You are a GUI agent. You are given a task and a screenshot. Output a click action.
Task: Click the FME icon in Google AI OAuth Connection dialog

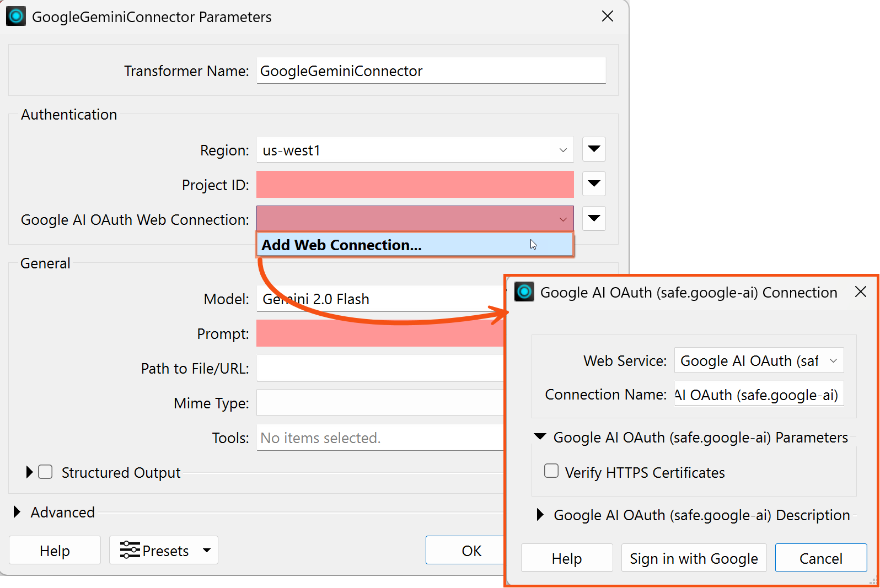point(524,292)
